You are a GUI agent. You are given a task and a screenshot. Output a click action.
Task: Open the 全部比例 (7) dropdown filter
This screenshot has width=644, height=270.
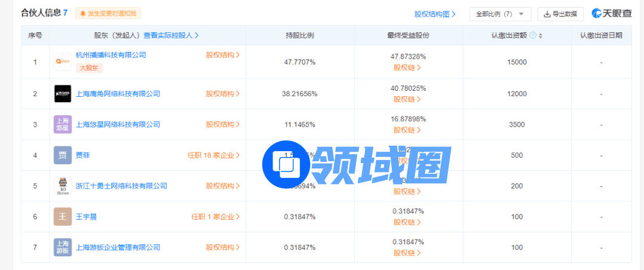point(500,14)
